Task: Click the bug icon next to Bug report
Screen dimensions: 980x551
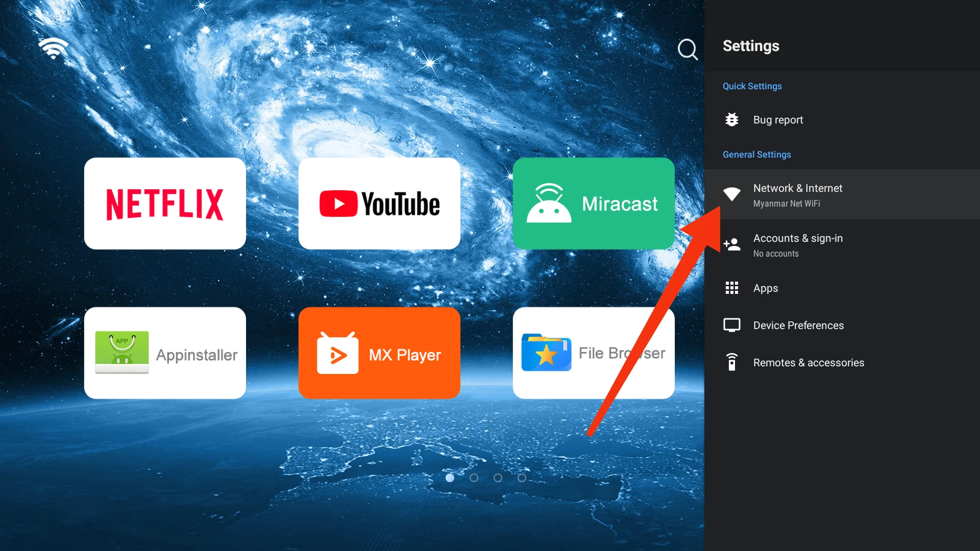Action: click(x=731, y=119)
